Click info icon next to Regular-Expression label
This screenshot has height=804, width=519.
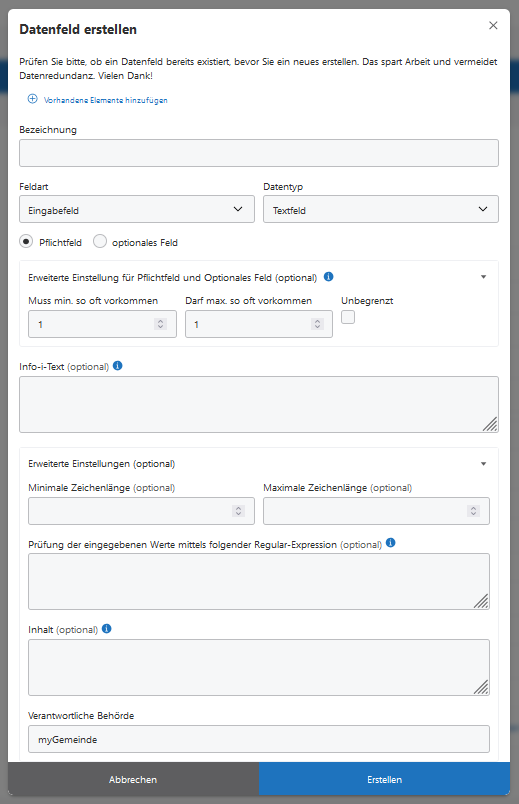(x=391, y=543)
